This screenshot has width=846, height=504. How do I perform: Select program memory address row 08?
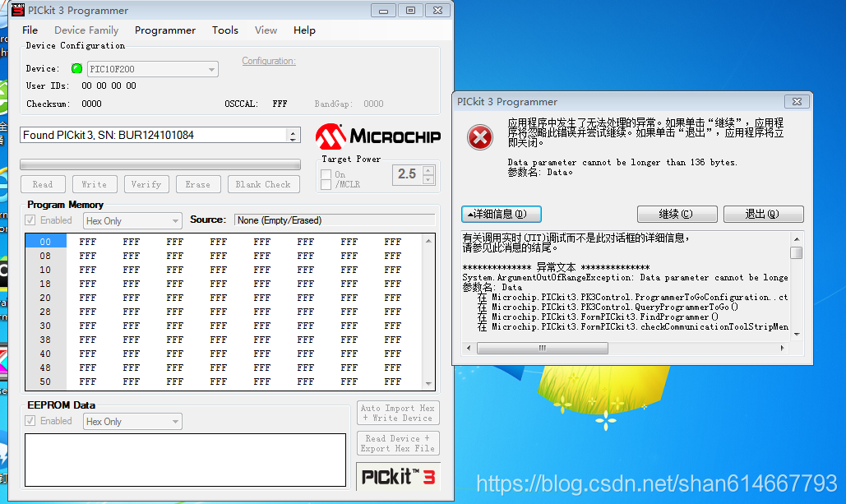click(45, 256)
